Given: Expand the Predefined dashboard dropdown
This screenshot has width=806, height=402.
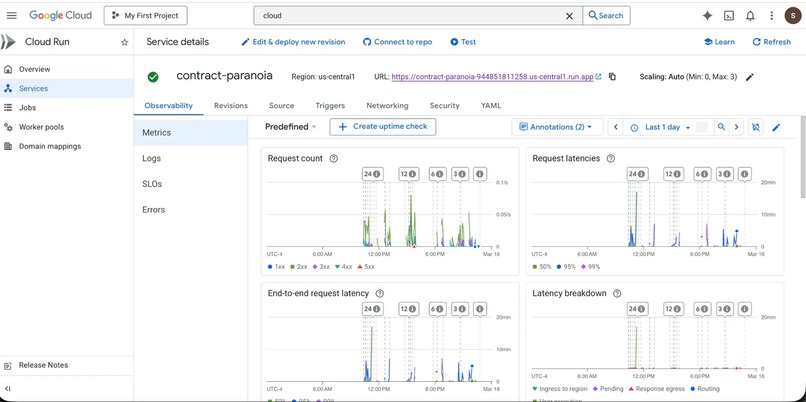Looking at the screenshot, I should tap(291, 127).
